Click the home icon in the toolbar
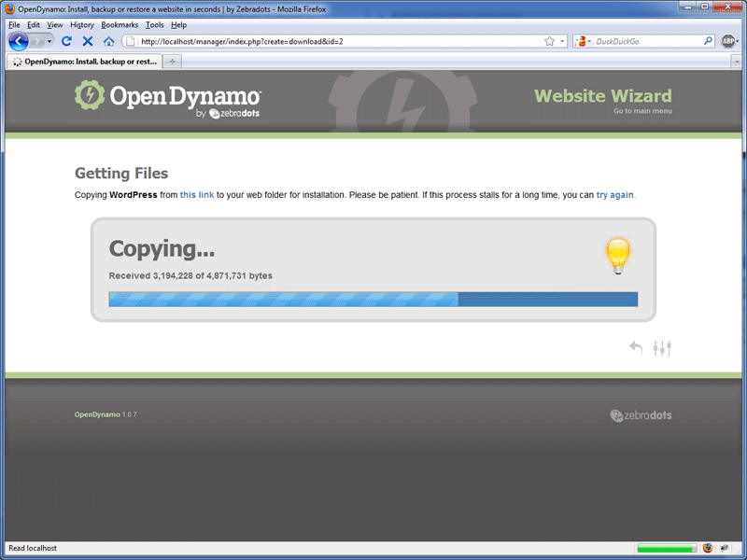Viewport: 747px width, 560px height. (x=107, y=41)
